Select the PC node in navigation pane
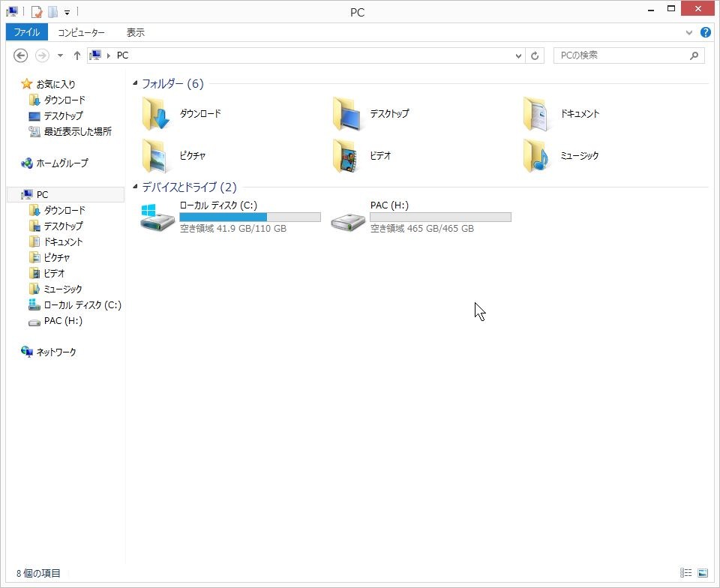Image resolution: width=720 pixels, height=588 pixels. click(x=66, y=194)
